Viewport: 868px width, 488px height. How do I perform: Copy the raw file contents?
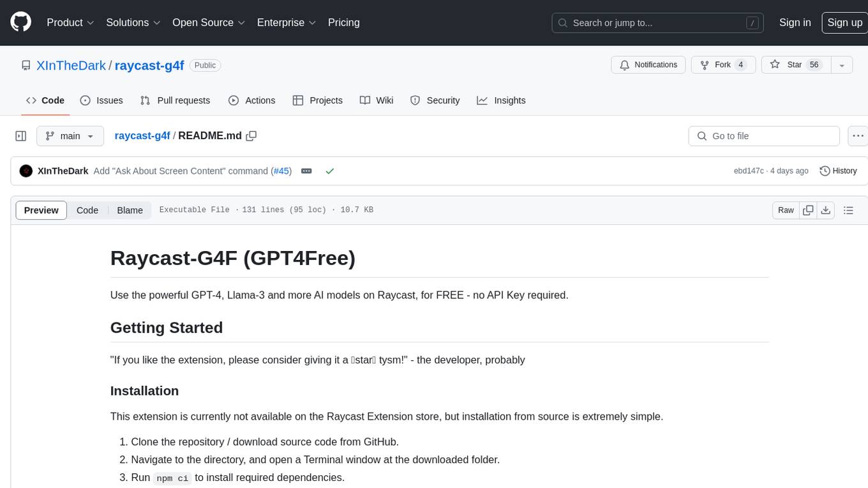click(809, 210)
